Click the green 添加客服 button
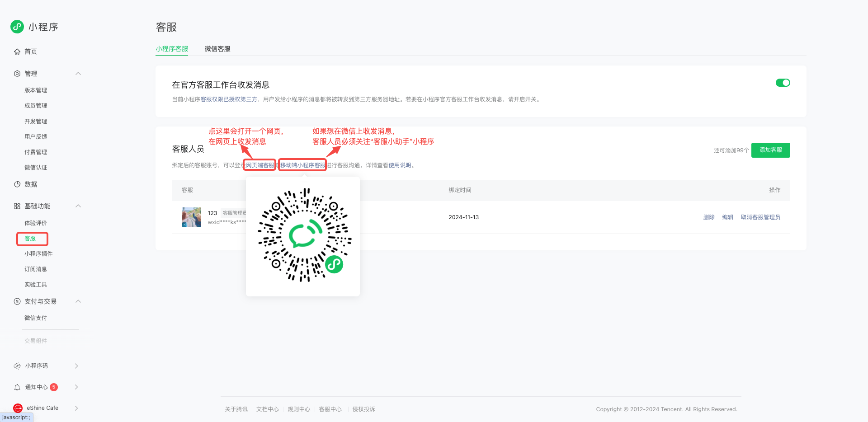Screen dimensions: 868x422 click(x=770, y=150)
